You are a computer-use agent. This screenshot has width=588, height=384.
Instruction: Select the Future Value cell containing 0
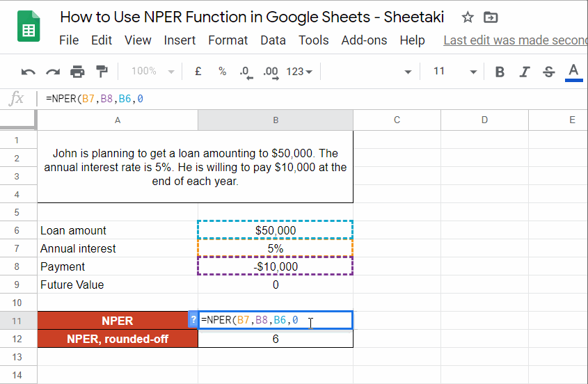[x=276, y=285]
